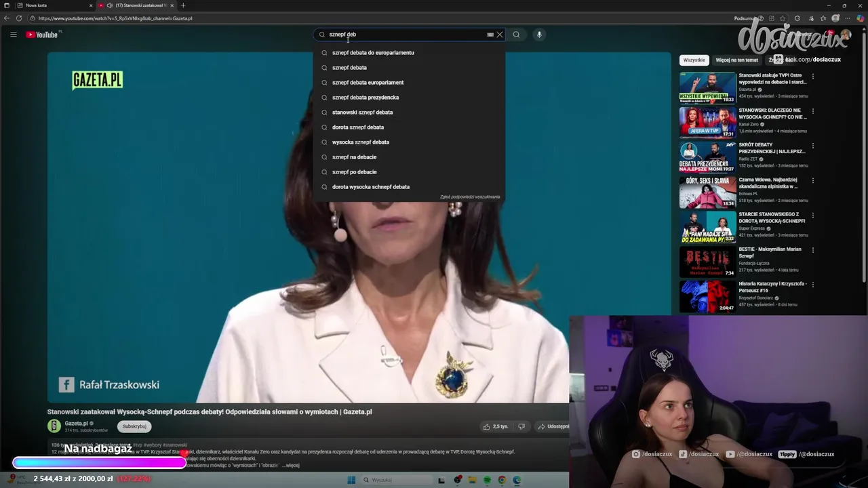868x488 pixels.
Task: Mute the Stanowski tab via speaker icon
Action: click(x=110, y=5)
